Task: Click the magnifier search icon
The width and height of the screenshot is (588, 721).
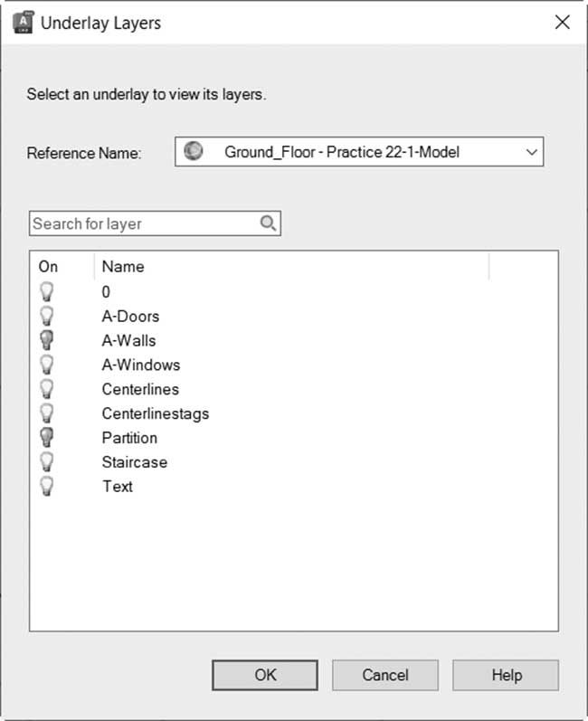Action: pos(268,223)
